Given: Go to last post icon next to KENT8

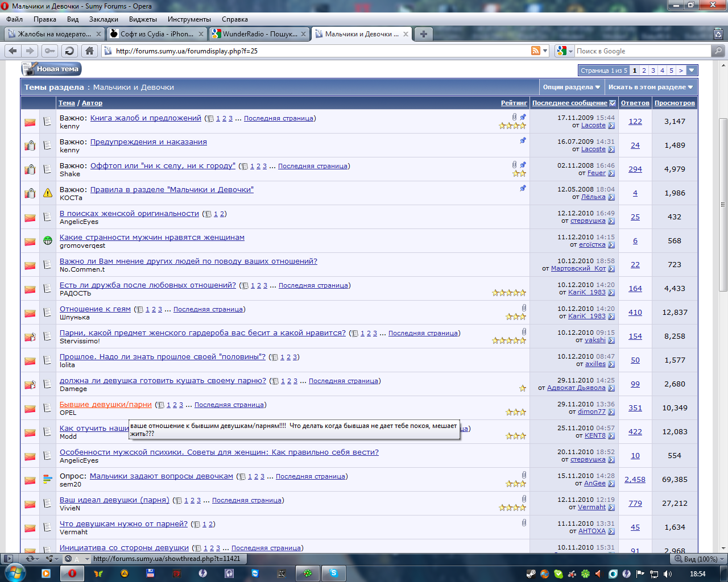Looking at the screenshot, I should tap(611, 436).
